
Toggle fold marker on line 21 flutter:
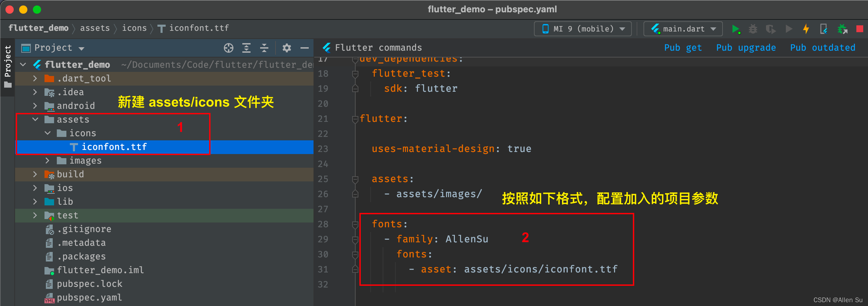click(355, 119)
